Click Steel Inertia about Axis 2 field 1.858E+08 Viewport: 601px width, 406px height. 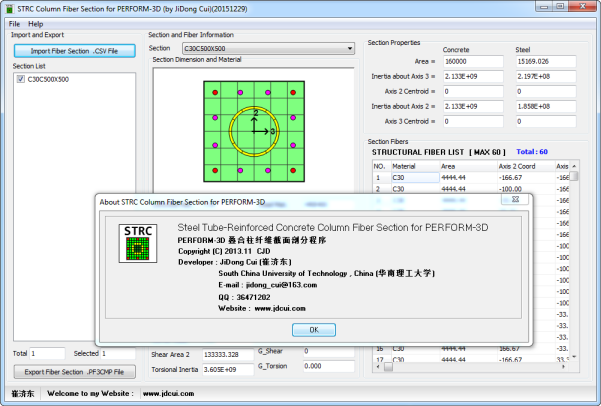pyautogui.click(x=546, y=106)
